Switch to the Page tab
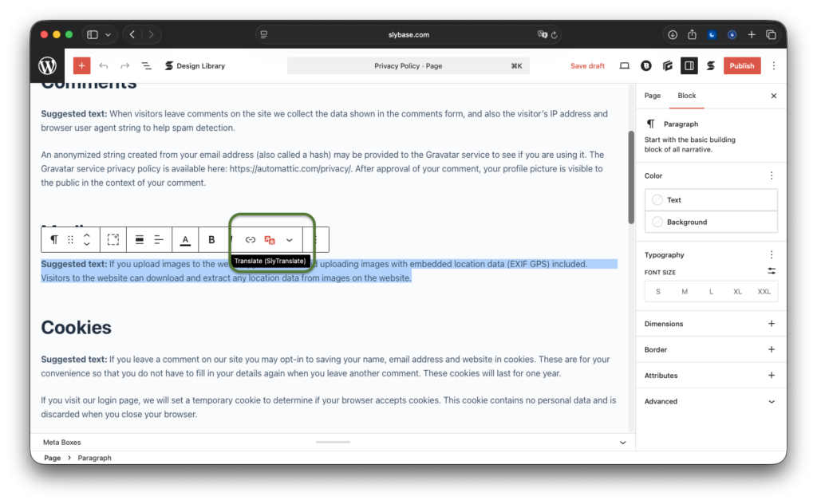Viewport: 817px width, 504px height. tap(653, 96)
